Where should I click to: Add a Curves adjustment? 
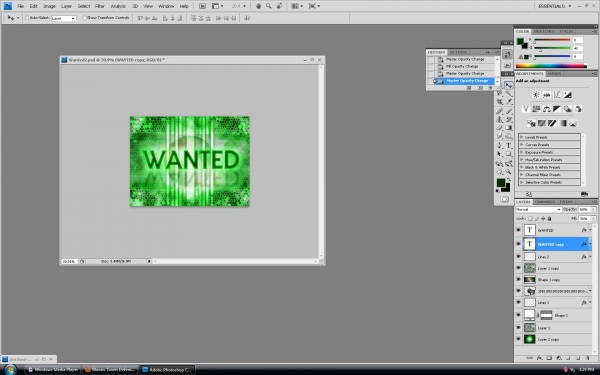point(557,95)
